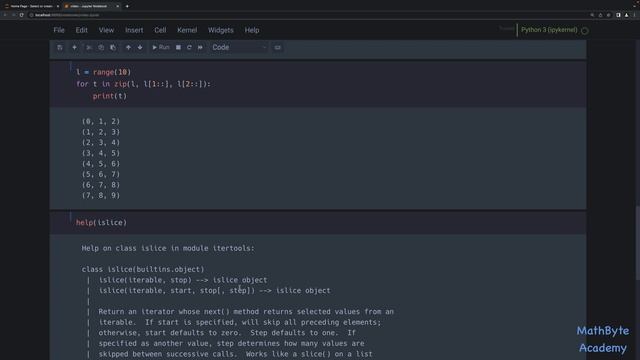
Task: Open the Insert menu
Action: tap(134, 30)
